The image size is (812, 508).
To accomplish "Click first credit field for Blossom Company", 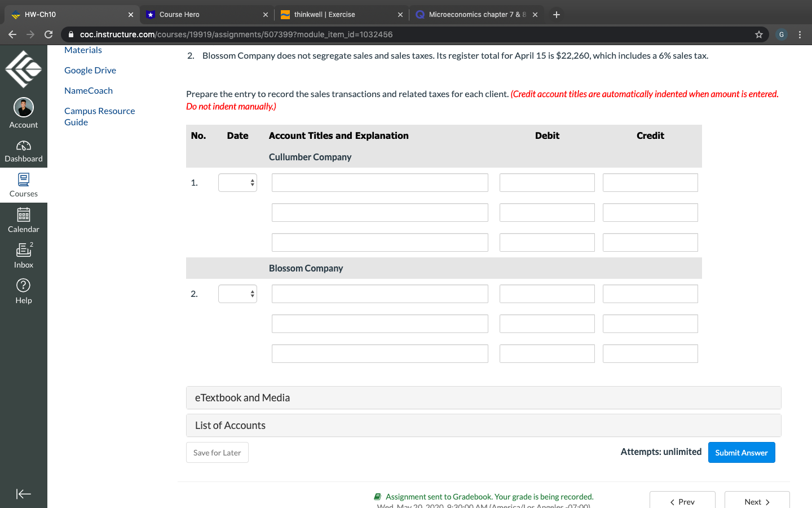I will [650, 294].
